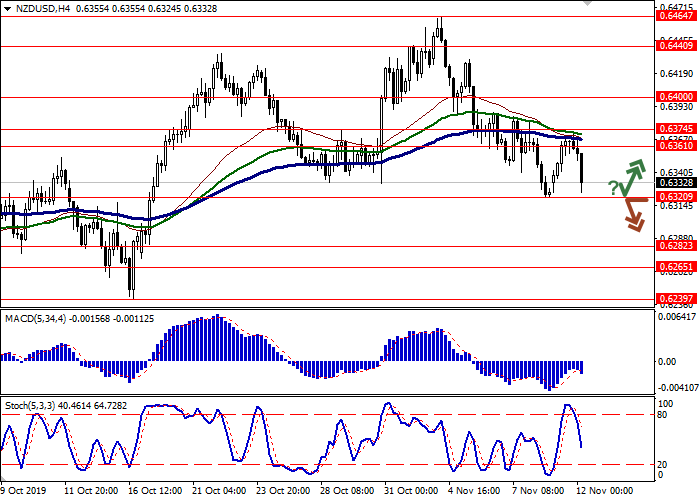Click the Stochastic 80 level axis label
Image resolution: width=700 pixels, height=500 pixels.
663,386
